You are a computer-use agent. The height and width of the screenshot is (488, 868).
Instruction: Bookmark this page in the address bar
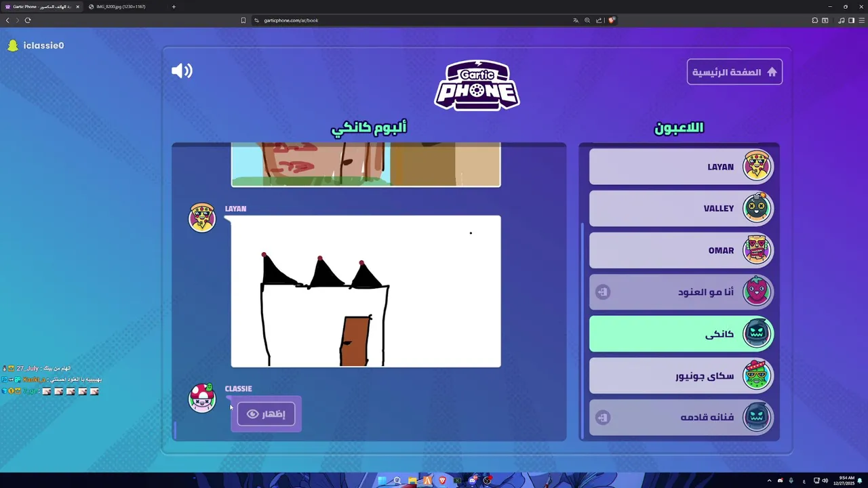coord(243,20)
